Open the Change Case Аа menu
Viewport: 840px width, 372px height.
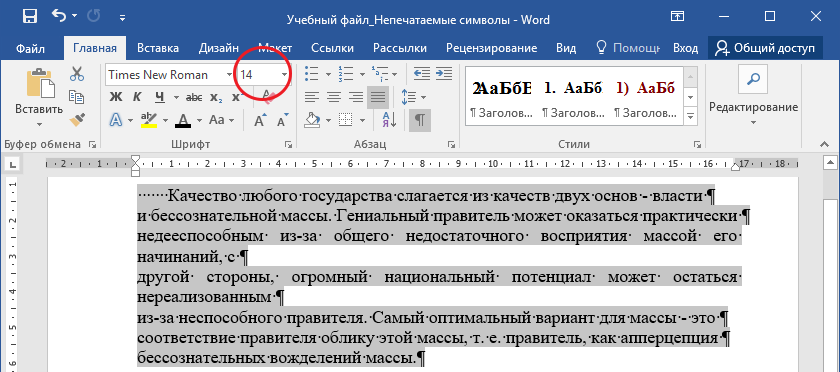tap(220, 120)
